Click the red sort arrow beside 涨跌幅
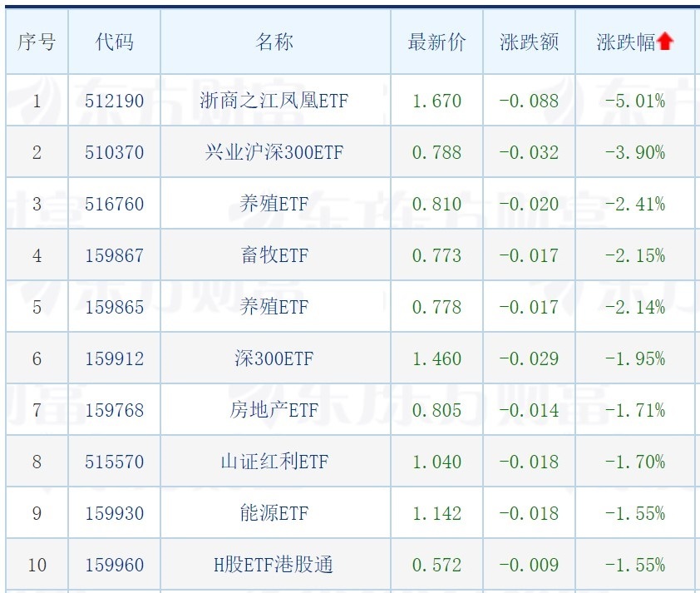700x593 pixels. [x=665, y=42]
